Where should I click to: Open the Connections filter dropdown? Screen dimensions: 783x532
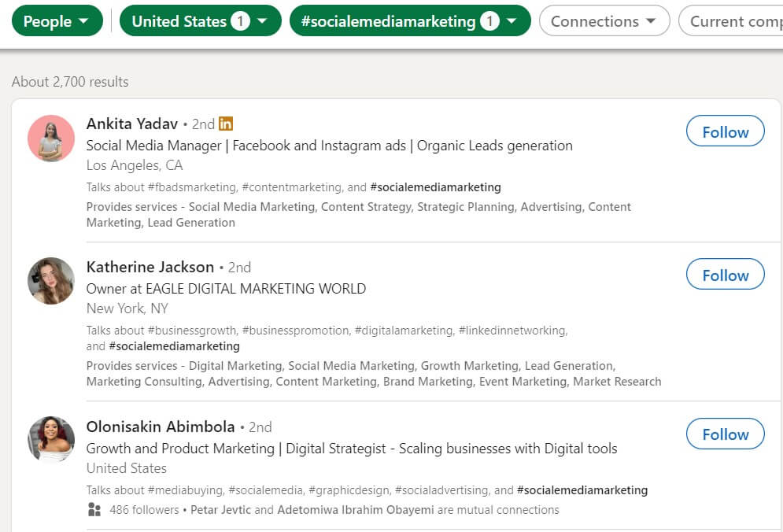(x=604, y=21)
